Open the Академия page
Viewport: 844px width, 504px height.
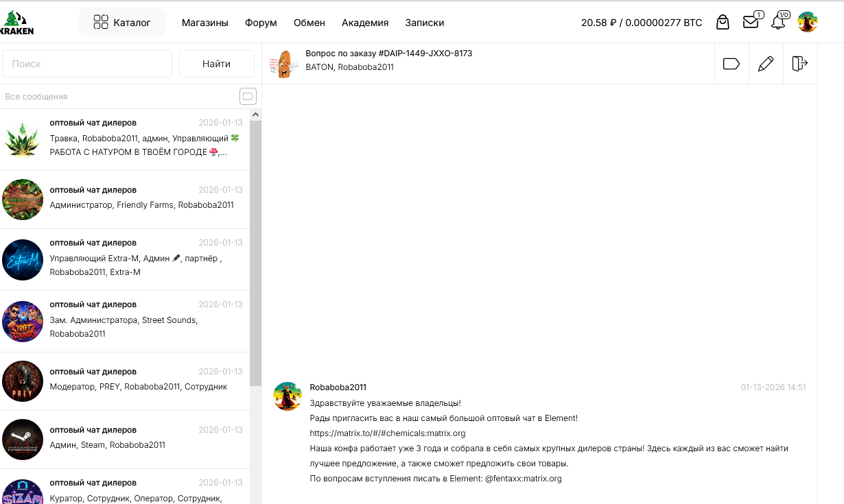point(365,23)
